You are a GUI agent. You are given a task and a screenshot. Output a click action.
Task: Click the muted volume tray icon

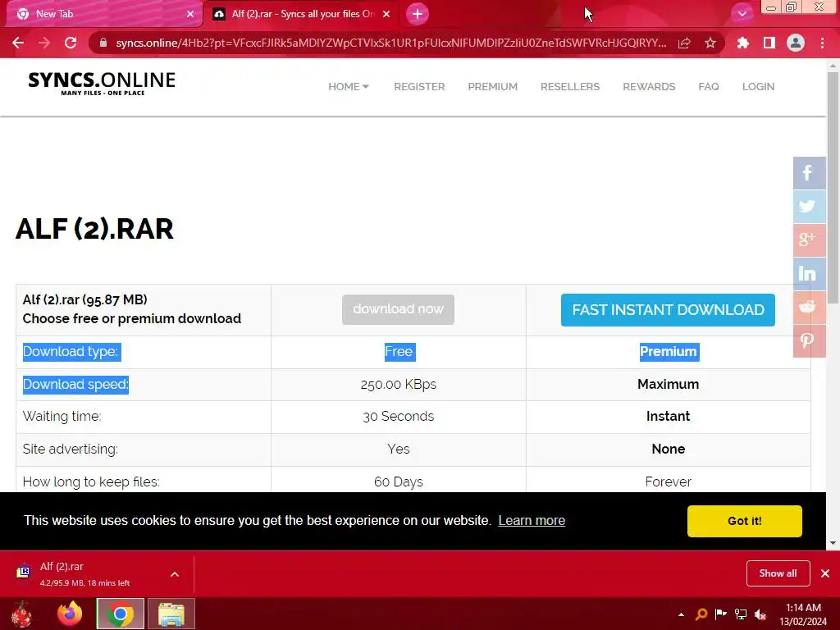[x=760, y=614]
